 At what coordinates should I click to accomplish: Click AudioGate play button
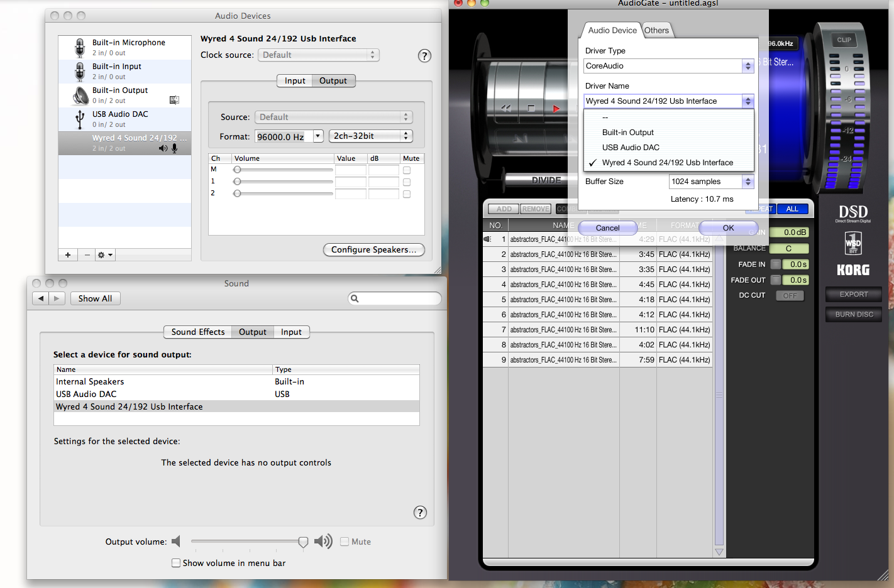click(556, 109)
